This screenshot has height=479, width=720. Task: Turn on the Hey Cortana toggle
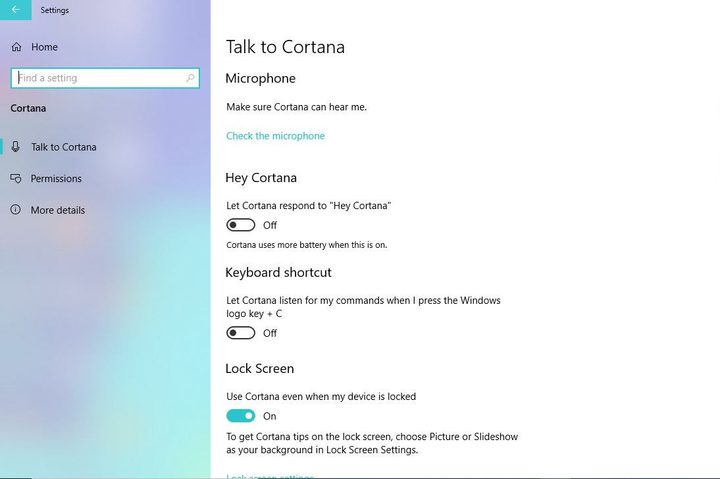(x=241, y=225)
